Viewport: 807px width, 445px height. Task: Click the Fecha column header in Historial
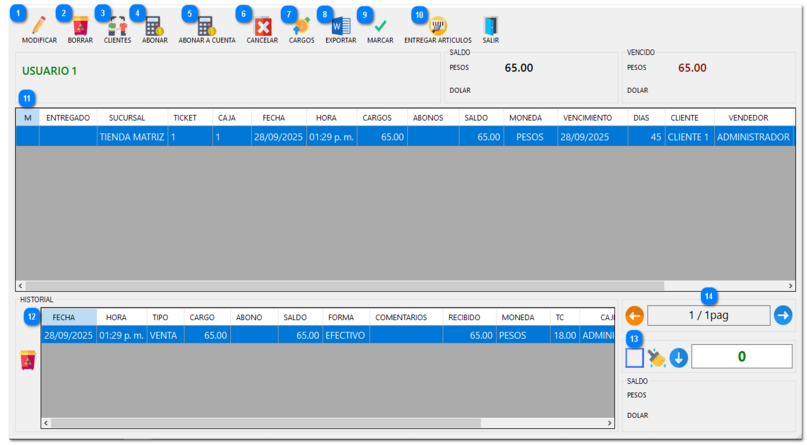coord(69,317)
